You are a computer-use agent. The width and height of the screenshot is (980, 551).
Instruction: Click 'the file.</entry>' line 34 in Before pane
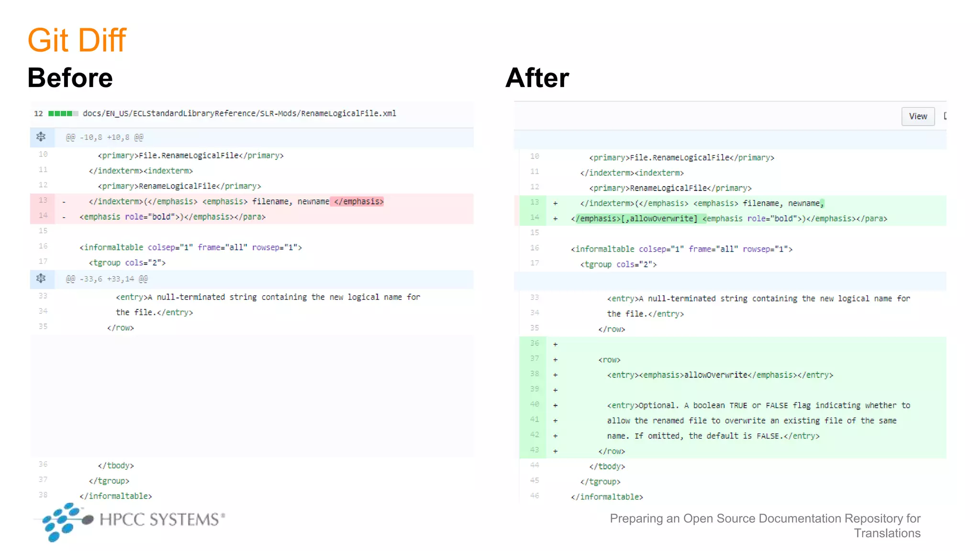(x=154, y=312)
